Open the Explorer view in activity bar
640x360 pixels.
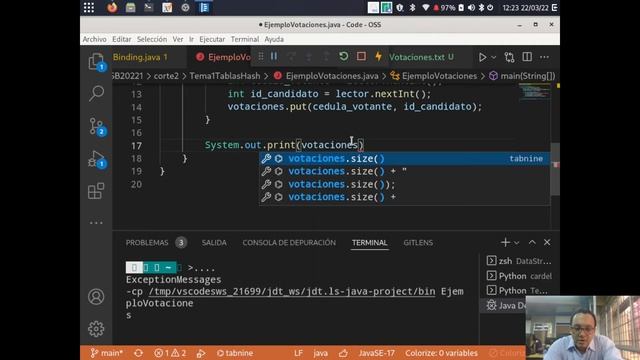click(96, 62)
